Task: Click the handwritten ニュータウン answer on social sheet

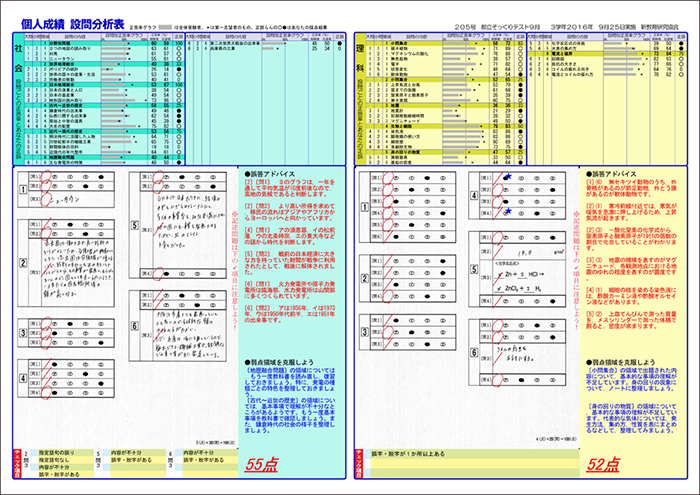Action: 65,200
